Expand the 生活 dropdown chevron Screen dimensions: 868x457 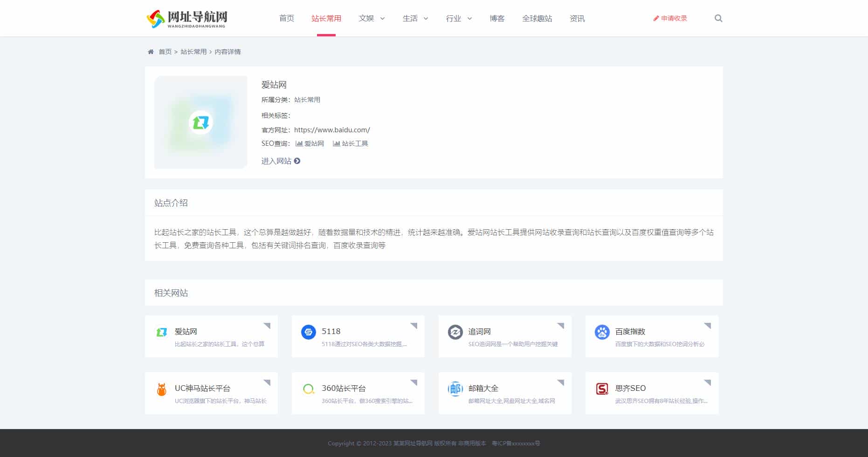[426, 19]
